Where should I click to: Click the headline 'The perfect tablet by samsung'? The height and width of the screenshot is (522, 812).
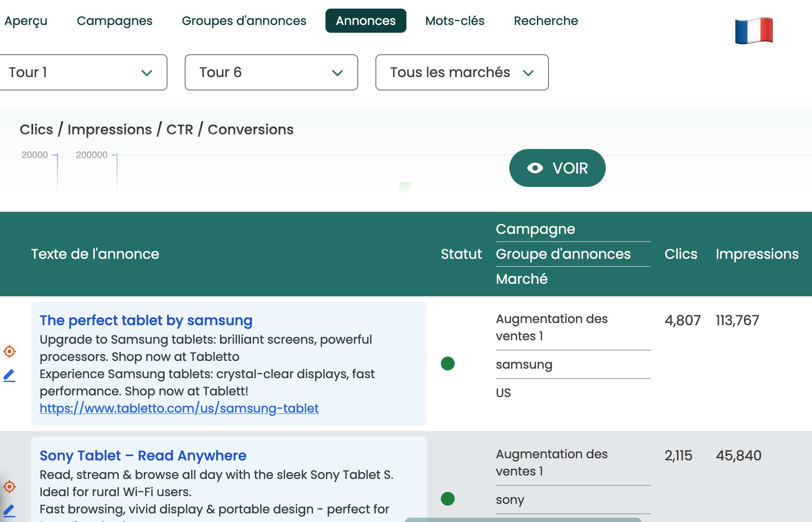click(x=146, y=320)
